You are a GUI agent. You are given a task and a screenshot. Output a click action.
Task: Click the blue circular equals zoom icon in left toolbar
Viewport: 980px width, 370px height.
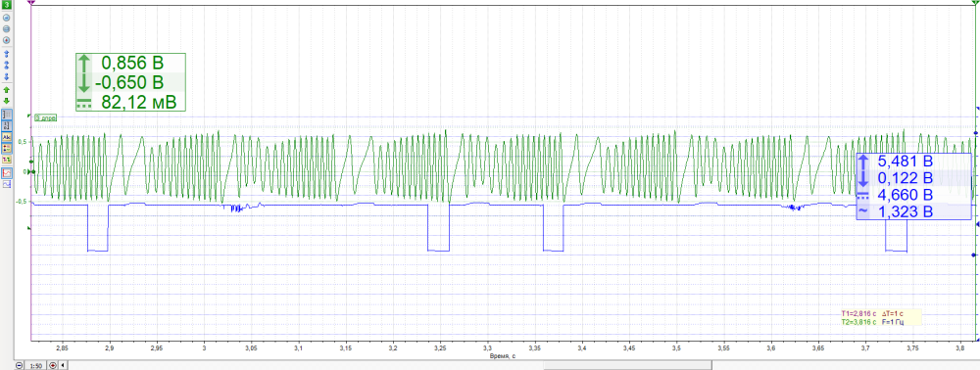coord(6,28)
